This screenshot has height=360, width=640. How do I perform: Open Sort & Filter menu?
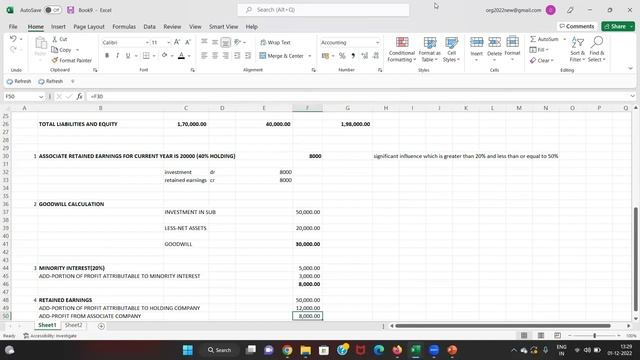[578, 49]
